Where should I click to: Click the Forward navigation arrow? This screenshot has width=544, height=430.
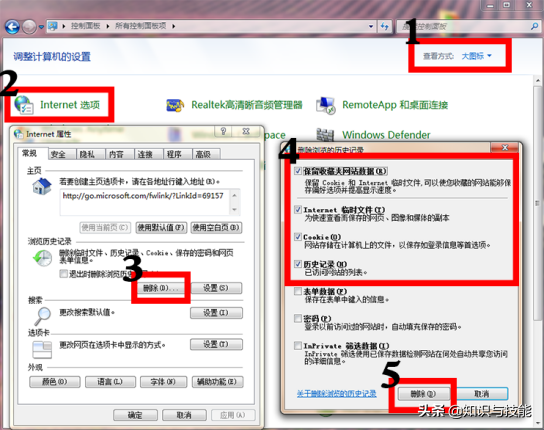[x=29, y=27]
